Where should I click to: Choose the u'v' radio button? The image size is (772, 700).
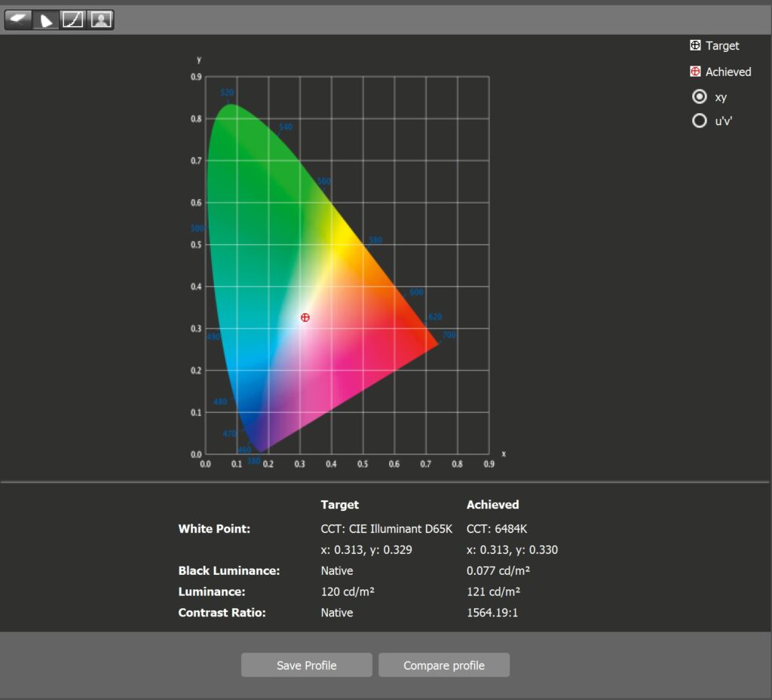pos(700,121)
